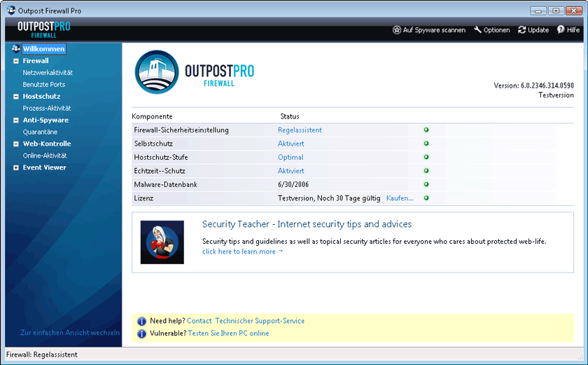Click the Regelassistent status link
588x365 pixels.
300,130
